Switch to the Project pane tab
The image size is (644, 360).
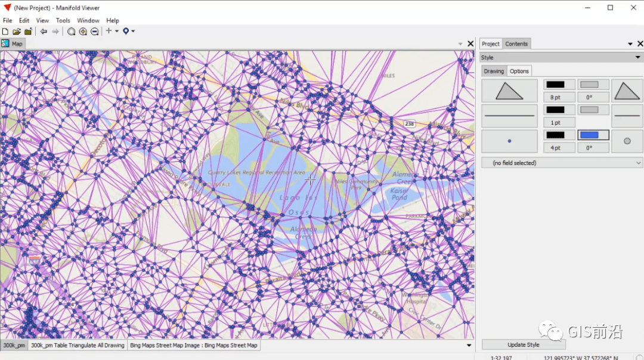point(490,44)
